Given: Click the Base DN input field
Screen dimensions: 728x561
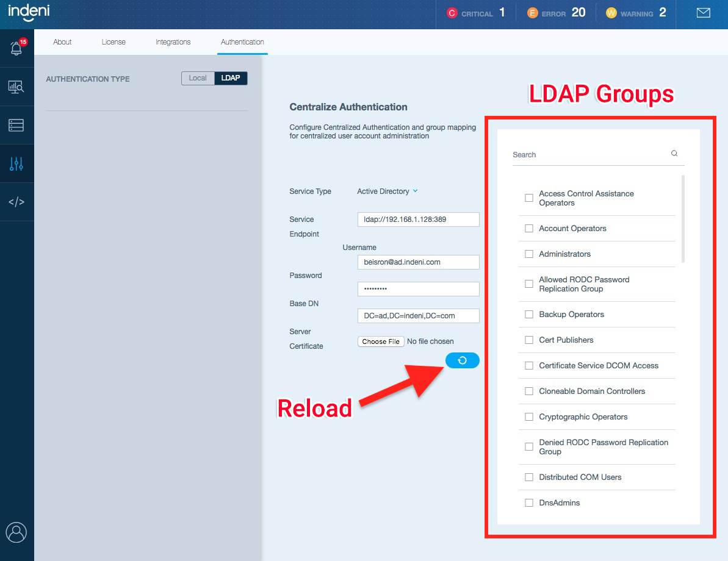Looking at the screenshot, I should (418, 316).
